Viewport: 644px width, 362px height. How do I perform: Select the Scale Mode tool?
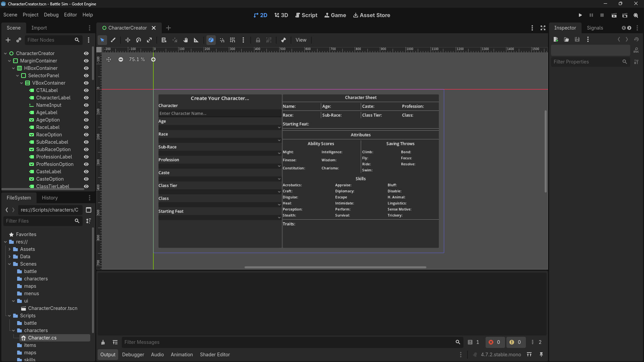click(149, 40)
